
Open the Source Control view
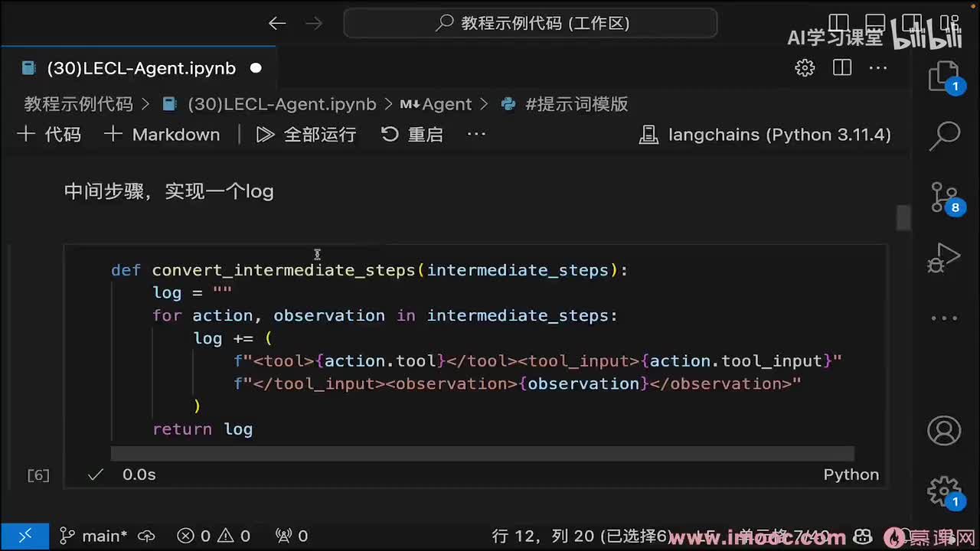944,197
